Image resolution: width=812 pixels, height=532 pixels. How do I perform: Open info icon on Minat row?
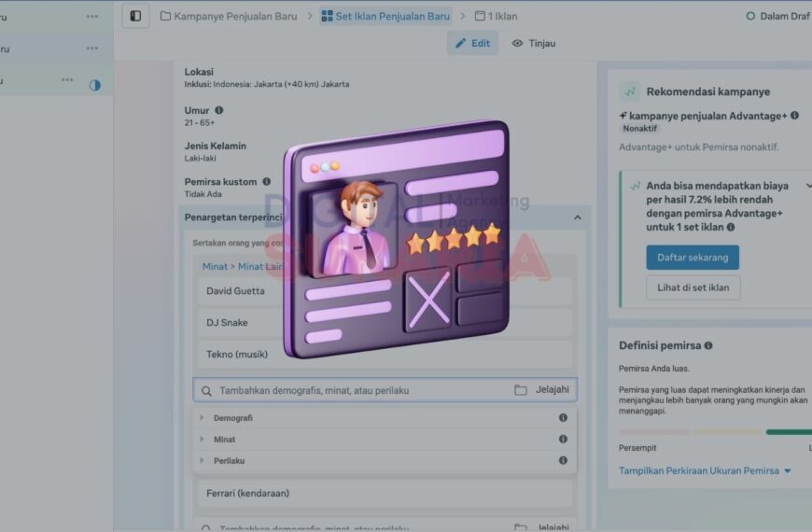click(x=563, y=439)
